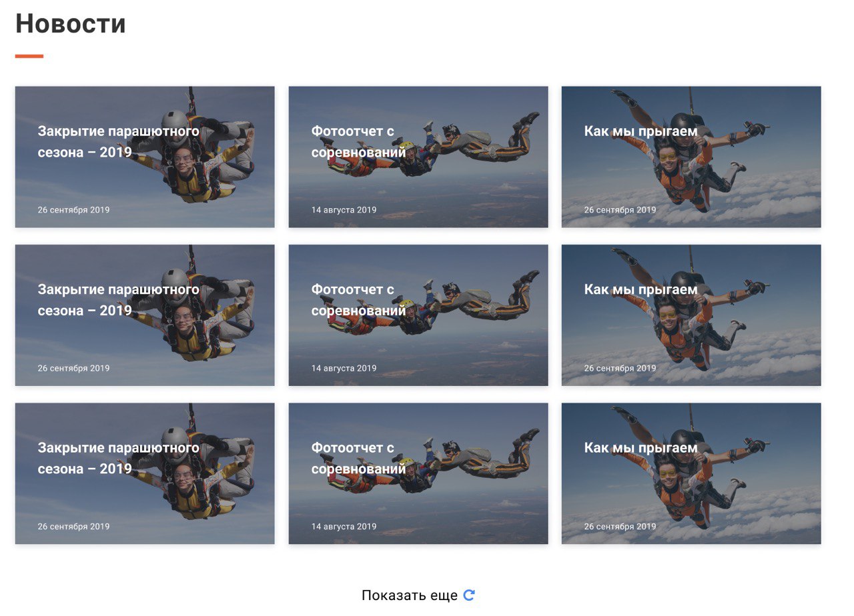Screen dimensions: 854x616
Task: Open top-row Закрытие парашютного сезона – 2019 title
Action: 119,142
